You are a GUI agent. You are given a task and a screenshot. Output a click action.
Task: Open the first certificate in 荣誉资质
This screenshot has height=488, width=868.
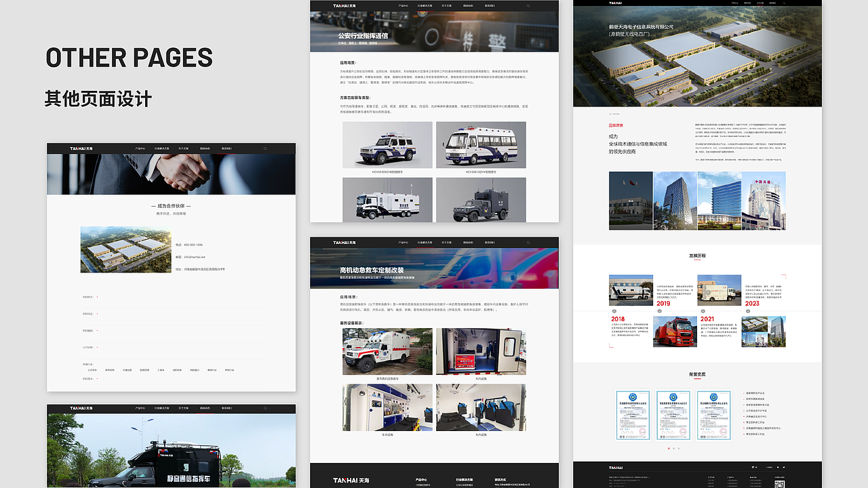pos(633,415)
